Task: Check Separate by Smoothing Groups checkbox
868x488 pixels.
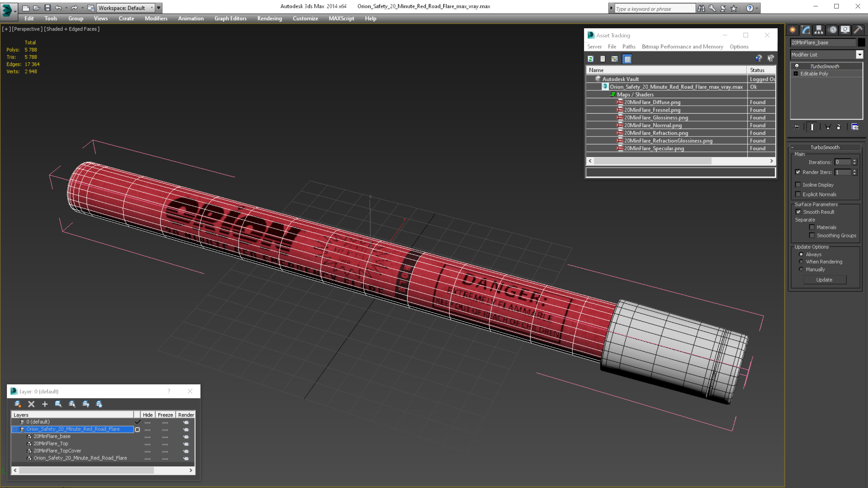Action: point(812,235)
